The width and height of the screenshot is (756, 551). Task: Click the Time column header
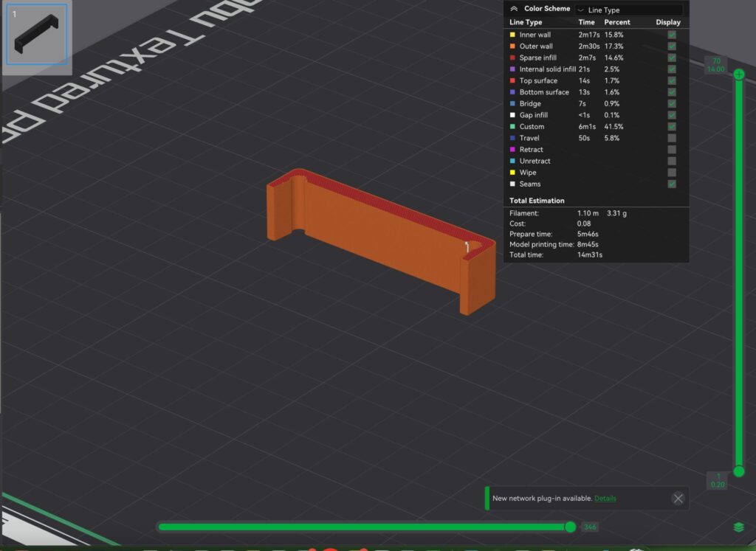click(x=586, y=22)
